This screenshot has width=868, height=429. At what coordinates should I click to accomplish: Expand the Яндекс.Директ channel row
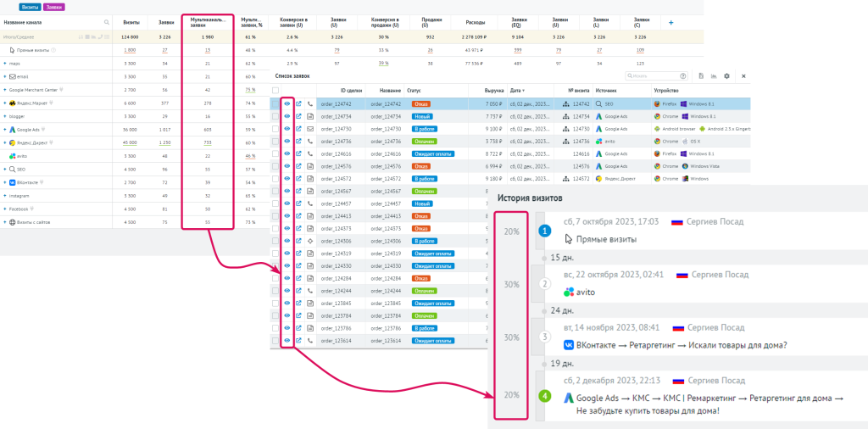coord(4,142)
